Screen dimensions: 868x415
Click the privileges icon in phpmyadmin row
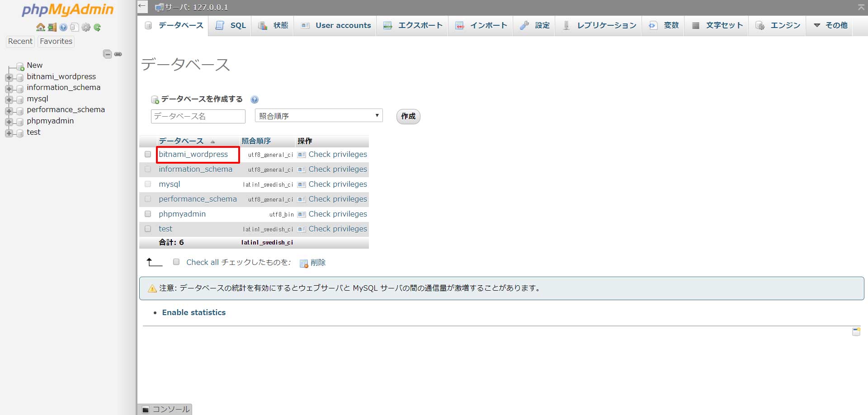(x=302, y=214)
